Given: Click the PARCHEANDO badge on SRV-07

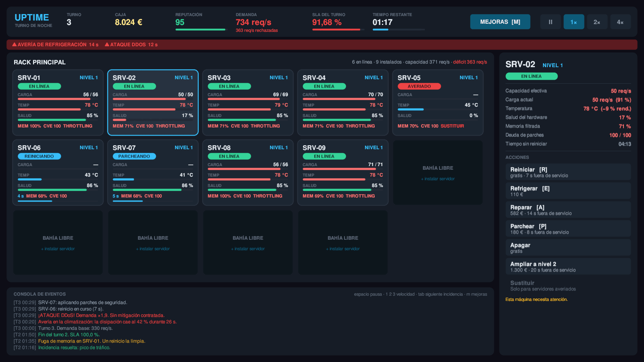Looking at the screenshot, I should 134,156.
